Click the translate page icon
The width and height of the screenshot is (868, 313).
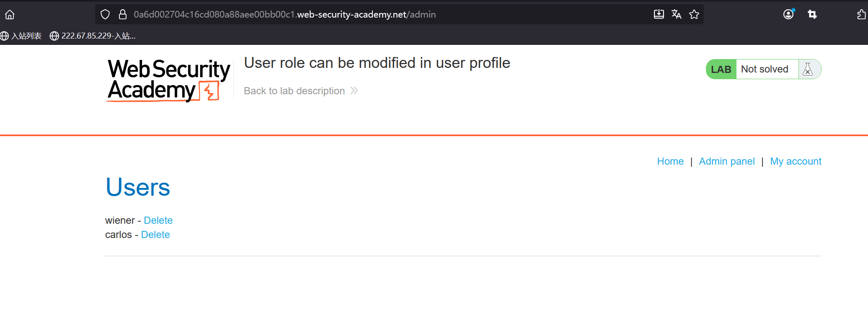pyautogui.click(x=676, y=15)
